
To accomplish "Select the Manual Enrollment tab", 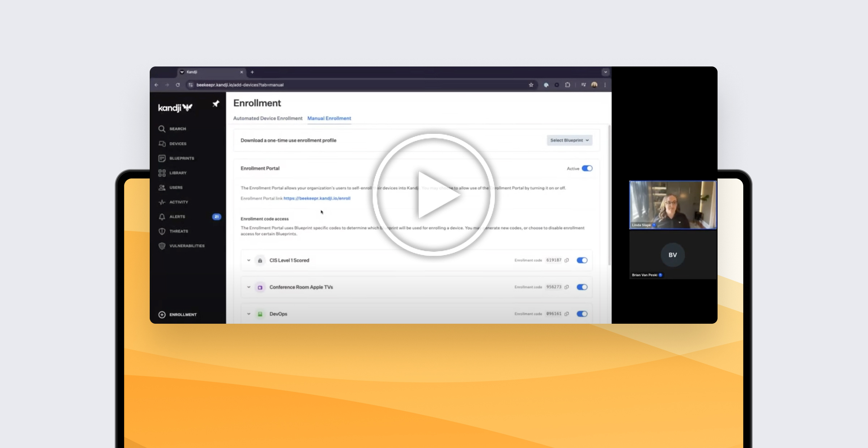I will (x=329, y=119).
